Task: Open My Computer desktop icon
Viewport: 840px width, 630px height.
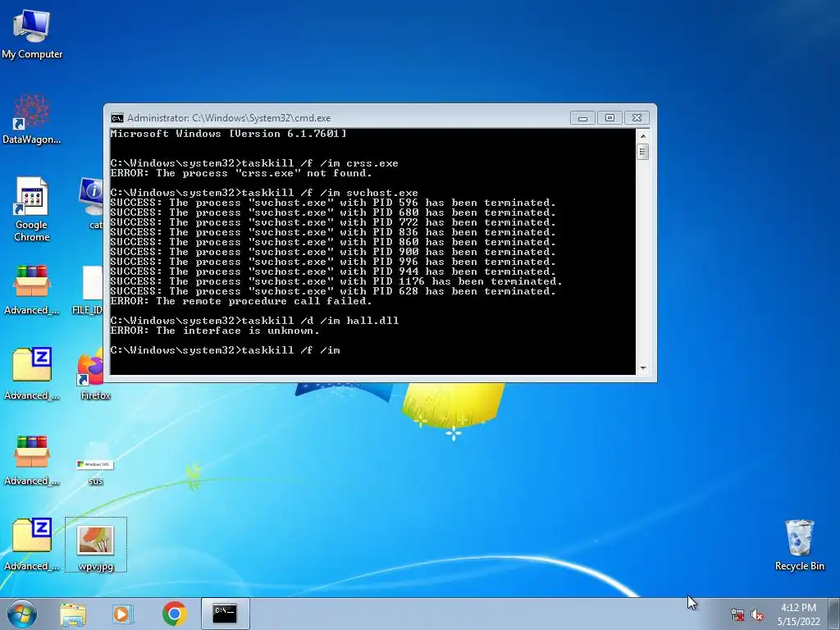Action: (32, 33)
